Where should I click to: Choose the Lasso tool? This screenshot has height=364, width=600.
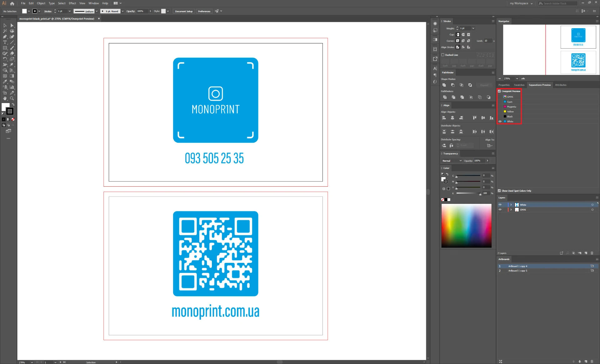12,31
